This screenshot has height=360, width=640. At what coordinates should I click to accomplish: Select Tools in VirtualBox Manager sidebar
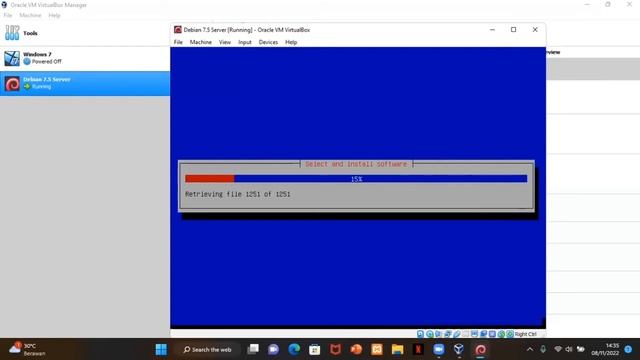(x=85, y=33)
